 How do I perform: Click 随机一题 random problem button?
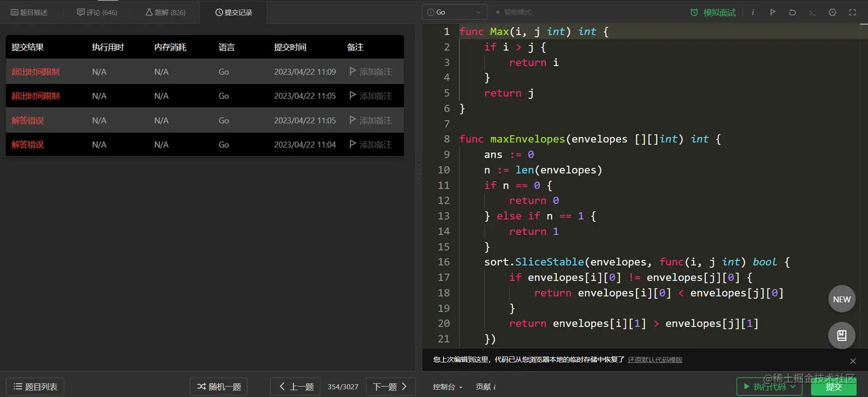point(219,387)
